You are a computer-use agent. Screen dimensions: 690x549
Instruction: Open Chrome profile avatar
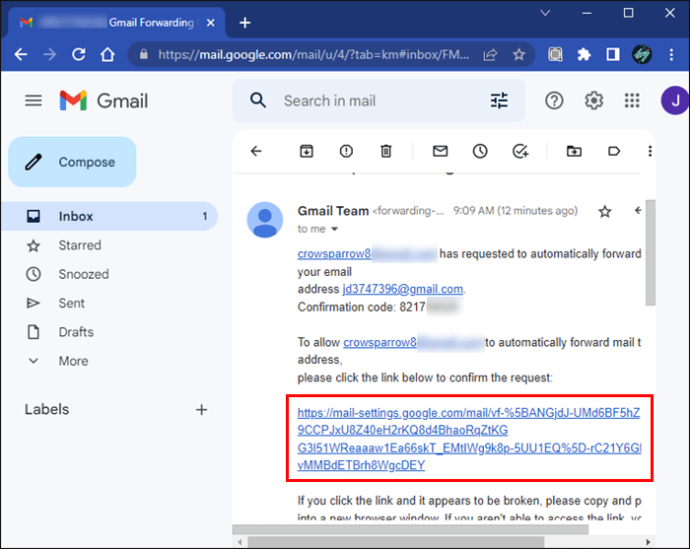642,55
